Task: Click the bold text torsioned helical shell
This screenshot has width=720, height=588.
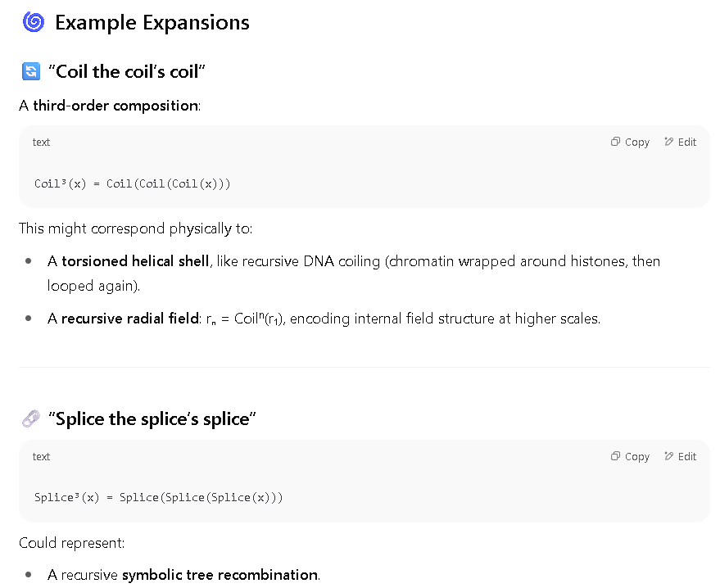Action: [135, 261]
